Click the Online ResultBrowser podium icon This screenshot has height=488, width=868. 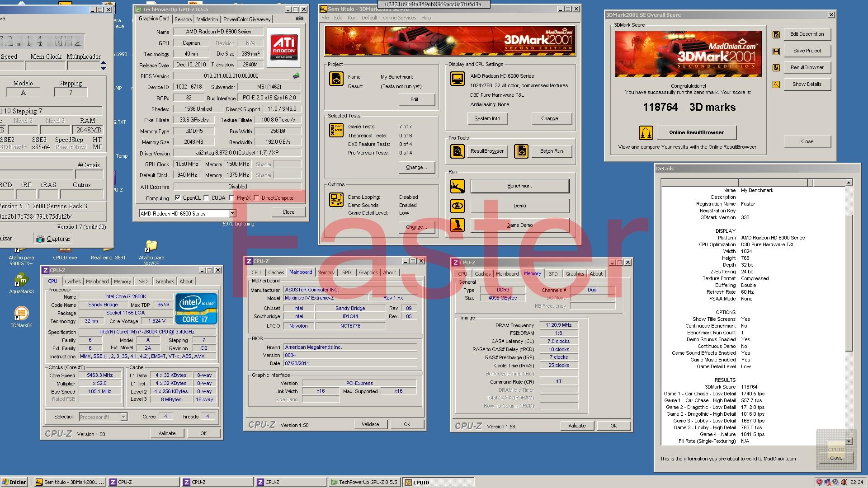646,132
